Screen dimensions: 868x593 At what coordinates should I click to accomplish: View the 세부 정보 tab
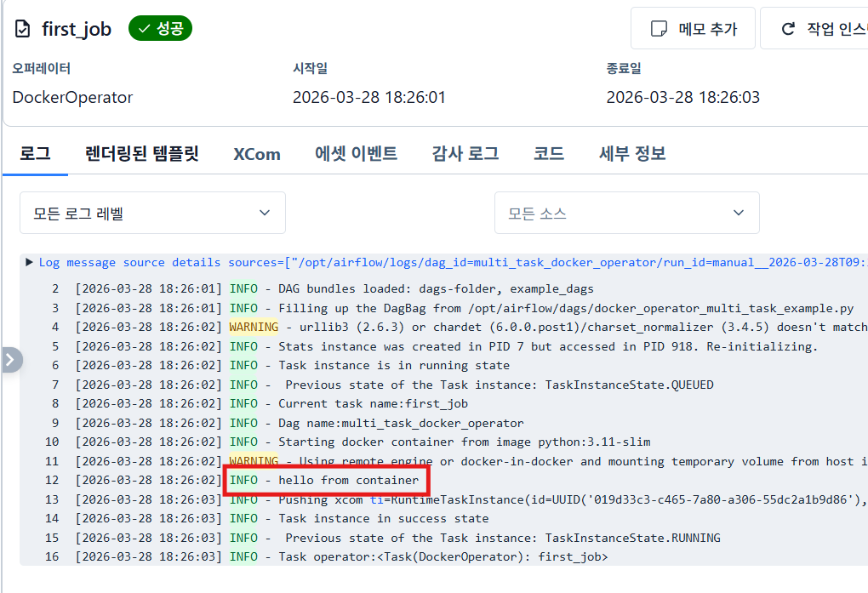coord(632,154)
